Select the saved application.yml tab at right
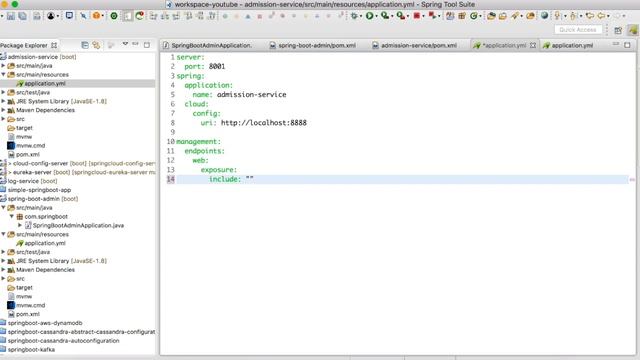The image size is (640, 360). (568, 45)
